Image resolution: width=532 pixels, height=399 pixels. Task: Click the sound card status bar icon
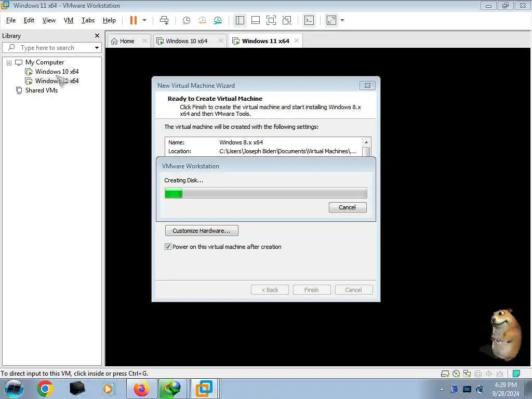pos(488,374)
